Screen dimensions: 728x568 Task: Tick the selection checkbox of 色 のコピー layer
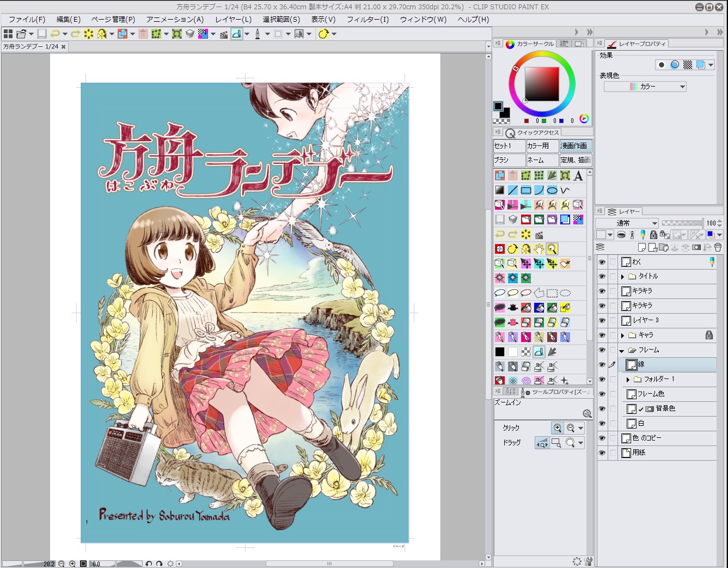pos(613,438)
